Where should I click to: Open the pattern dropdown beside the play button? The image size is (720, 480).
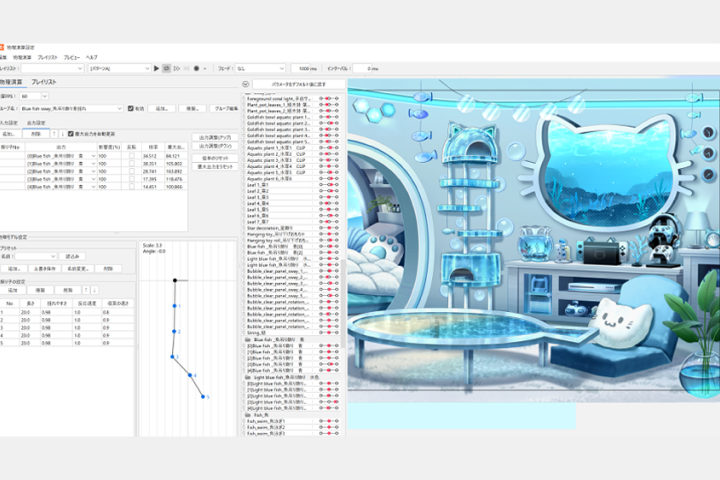click(x=119, y=68)
